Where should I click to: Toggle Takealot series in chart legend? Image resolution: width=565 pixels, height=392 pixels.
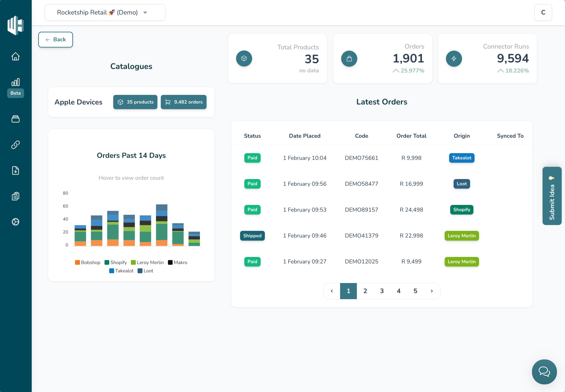(121, 271)
